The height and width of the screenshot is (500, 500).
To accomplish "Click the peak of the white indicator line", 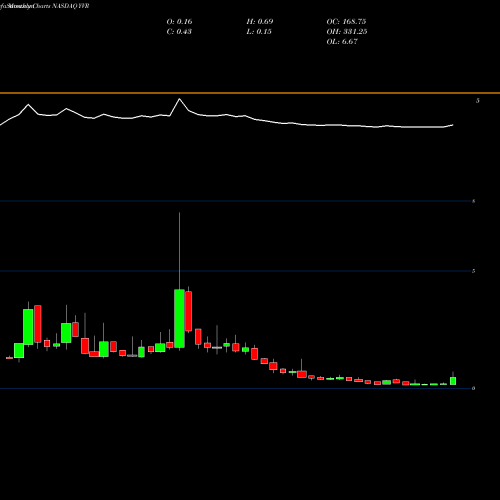I will point(179,99).
